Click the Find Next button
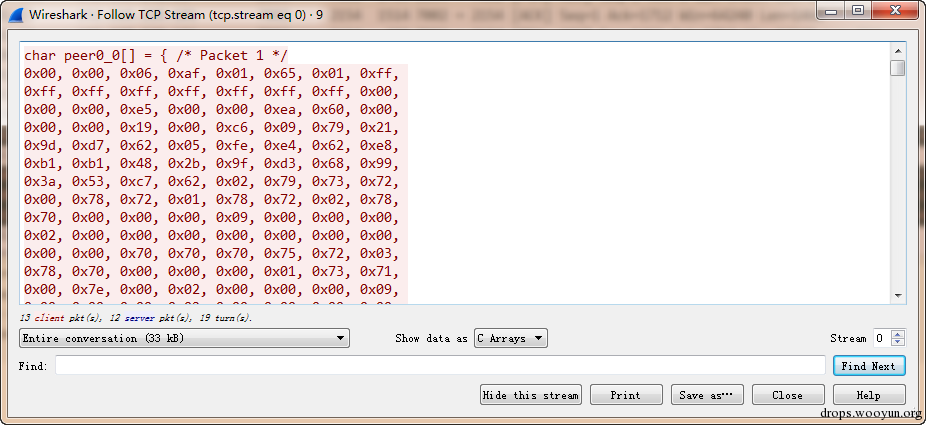Image resolution: width=926 pixels, height=425 pixels. point(868,366)
